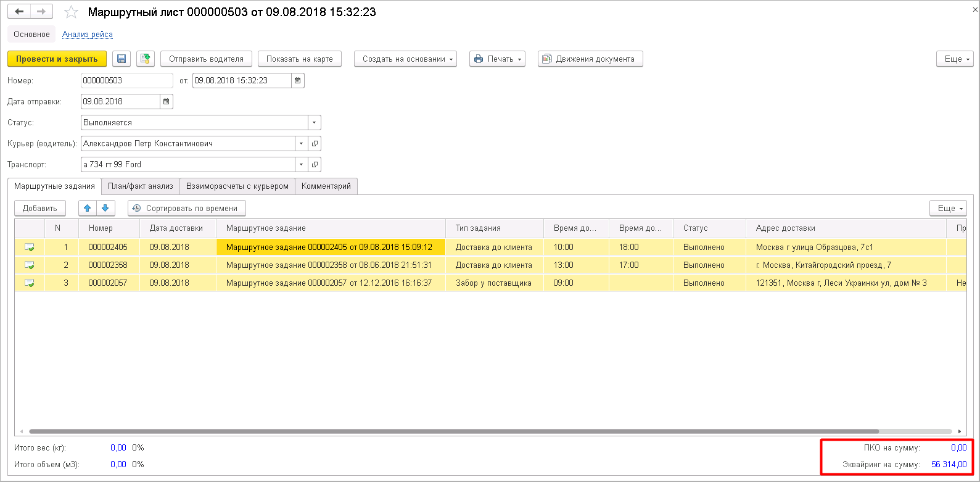
Task: Click the status icon in row 2
Action: click(x=29, y=265)
